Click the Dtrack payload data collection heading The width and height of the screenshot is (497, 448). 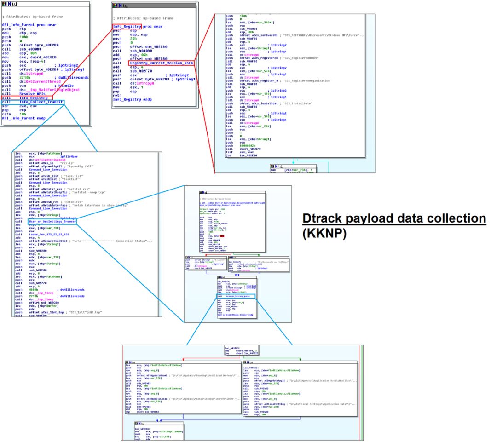pos(394,218)
